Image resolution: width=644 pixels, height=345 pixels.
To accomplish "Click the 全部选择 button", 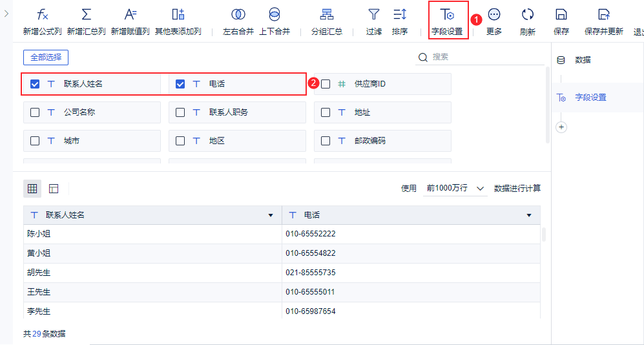I will [46, 57].
